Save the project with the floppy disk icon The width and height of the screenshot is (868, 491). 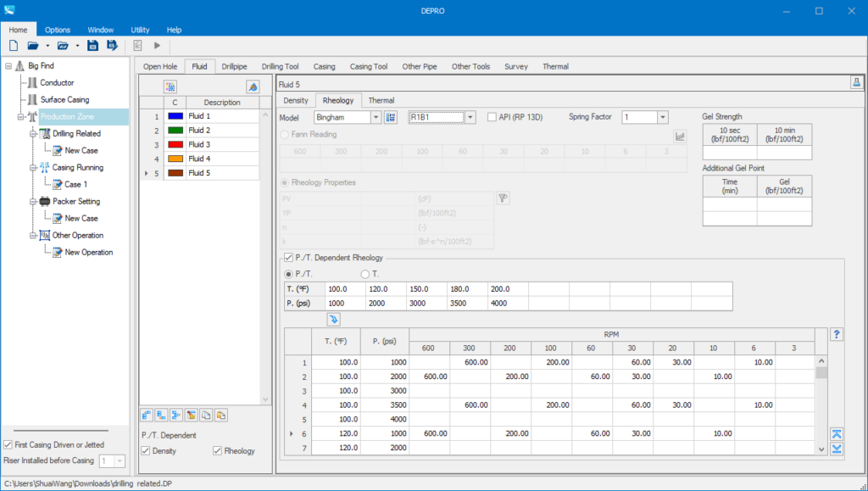point(93,46)
